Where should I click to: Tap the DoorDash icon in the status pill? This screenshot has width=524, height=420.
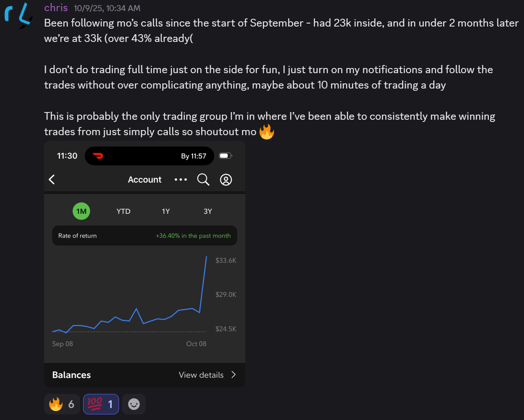click(96, 156)
